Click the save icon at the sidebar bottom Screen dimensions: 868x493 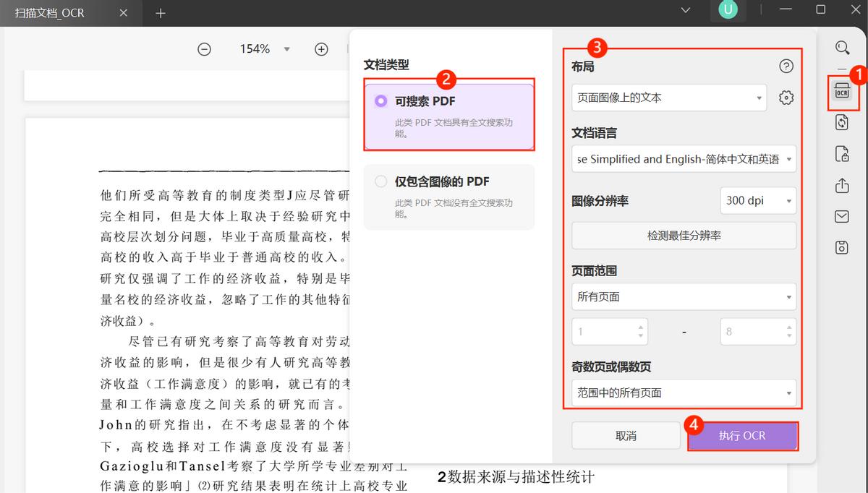click(x=841, y=247)
